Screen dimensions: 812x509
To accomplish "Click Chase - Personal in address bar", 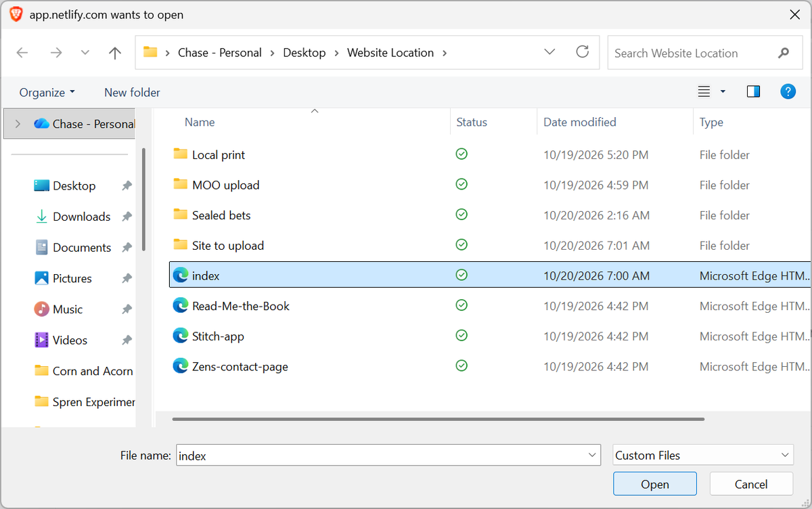I will (219, 53).
